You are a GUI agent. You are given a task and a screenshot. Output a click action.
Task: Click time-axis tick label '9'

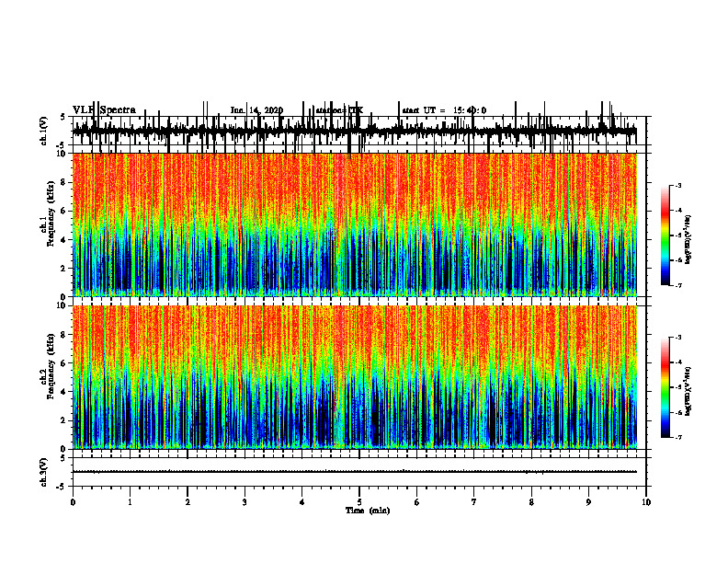pos(588,502)
